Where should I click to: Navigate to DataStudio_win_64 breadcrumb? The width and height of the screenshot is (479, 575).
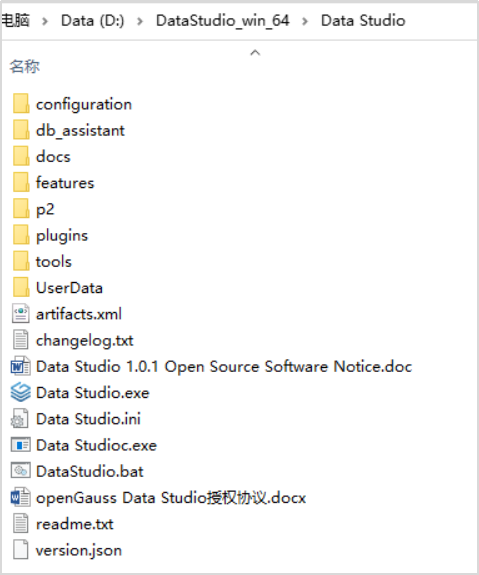[223, 21]
